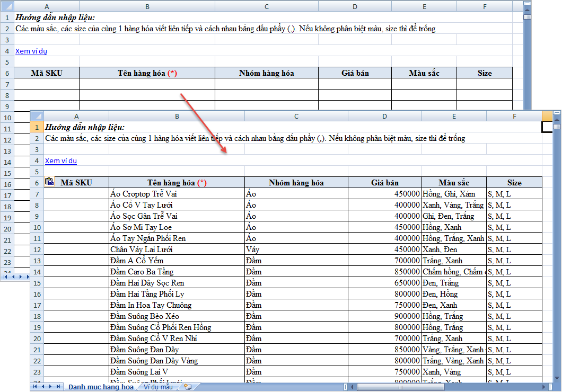Click horizontal scrollbar right arrow in front window

[x=544, y=387]
